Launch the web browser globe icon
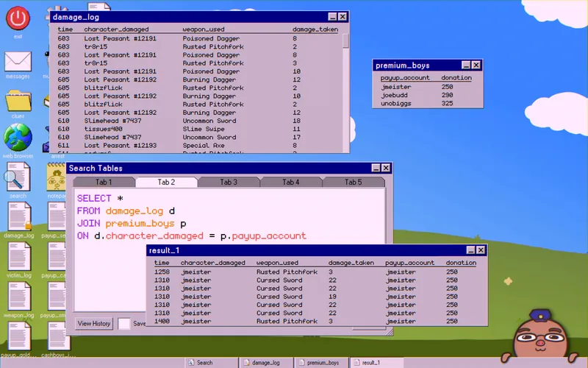This screenshot has height=368, width=588. point(18,138)
